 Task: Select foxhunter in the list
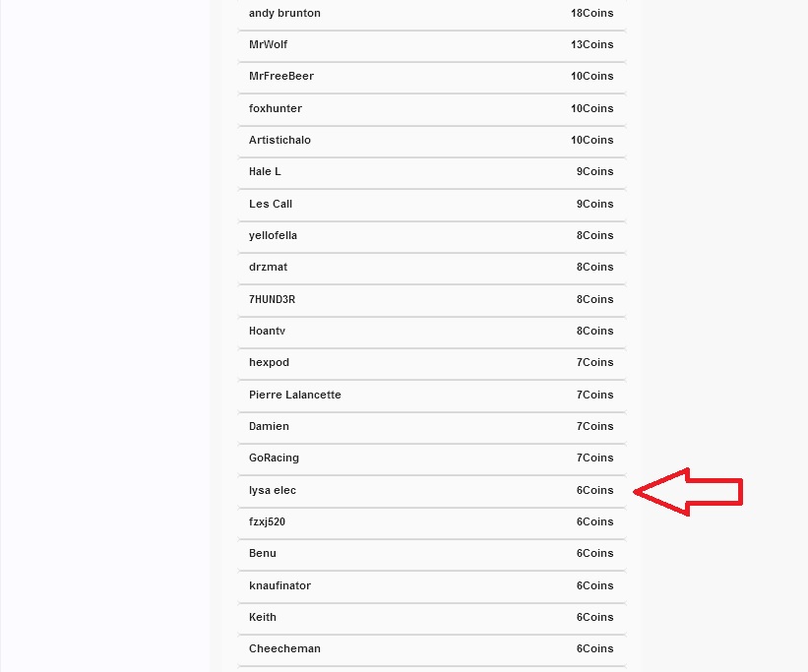(x=432, y=109)
